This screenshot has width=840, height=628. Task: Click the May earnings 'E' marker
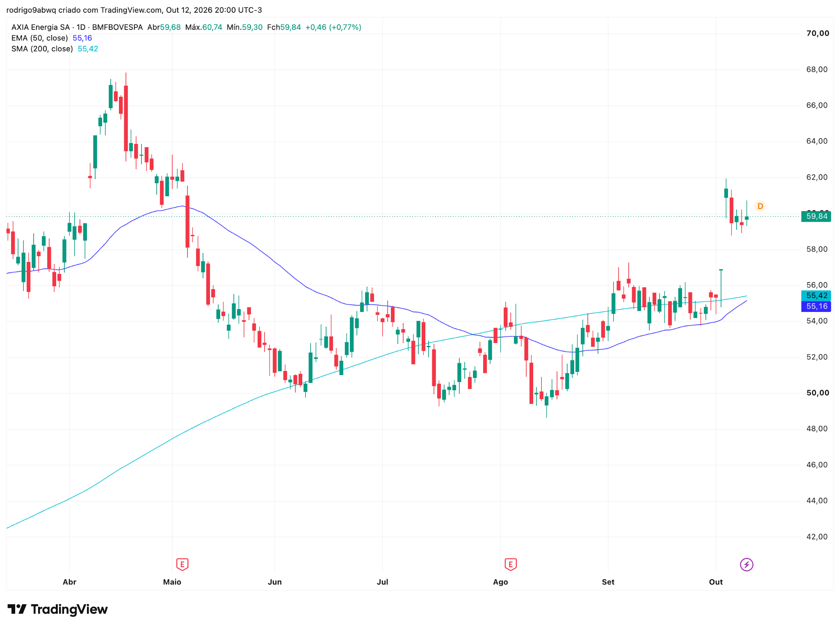(x=182, y=564)
